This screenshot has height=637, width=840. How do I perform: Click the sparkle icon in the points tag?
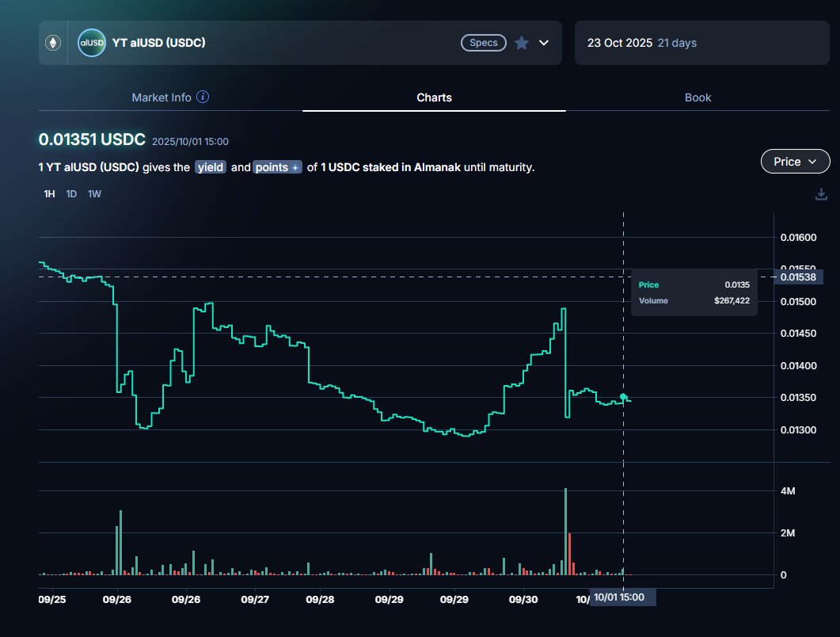click(x=295, y=168)
